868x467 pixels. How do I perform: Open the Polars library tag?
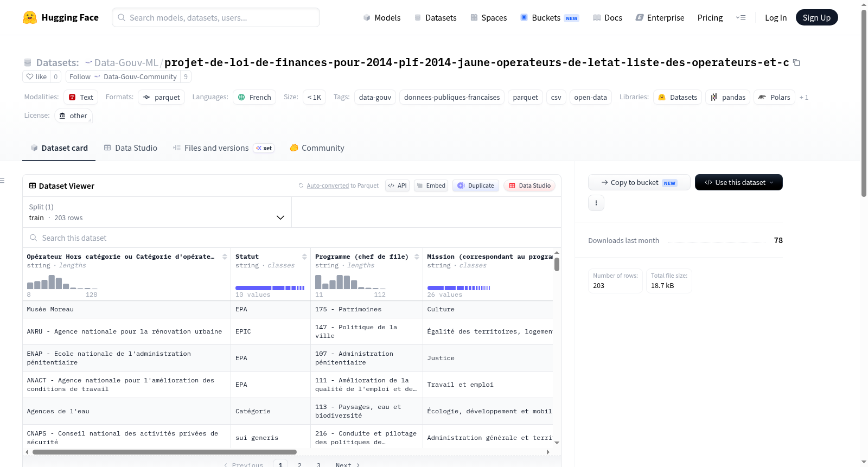(x=774, y=97)
